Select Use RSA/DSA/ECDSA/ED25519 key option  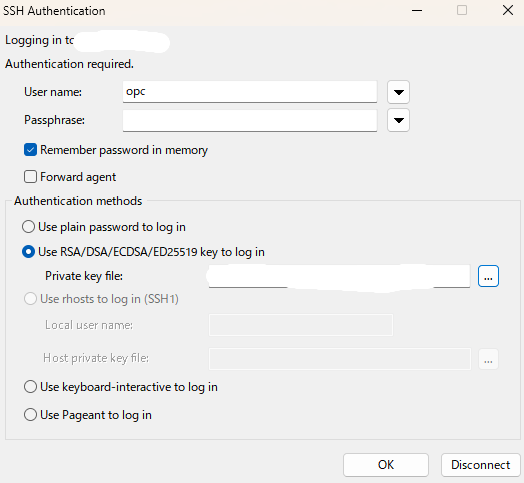click(x=28, y=252)
